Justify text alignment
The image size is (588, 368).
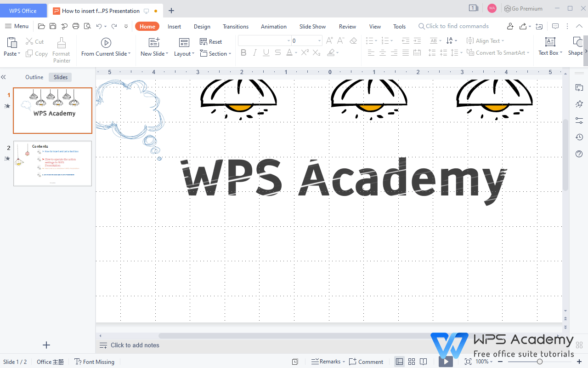click(x=406, y=53)
